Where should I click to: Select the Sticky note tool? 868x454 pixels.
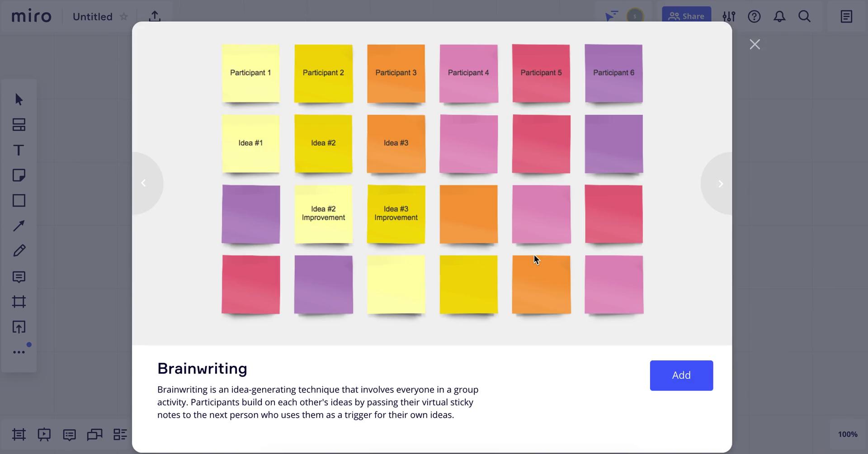pos(19,175)
